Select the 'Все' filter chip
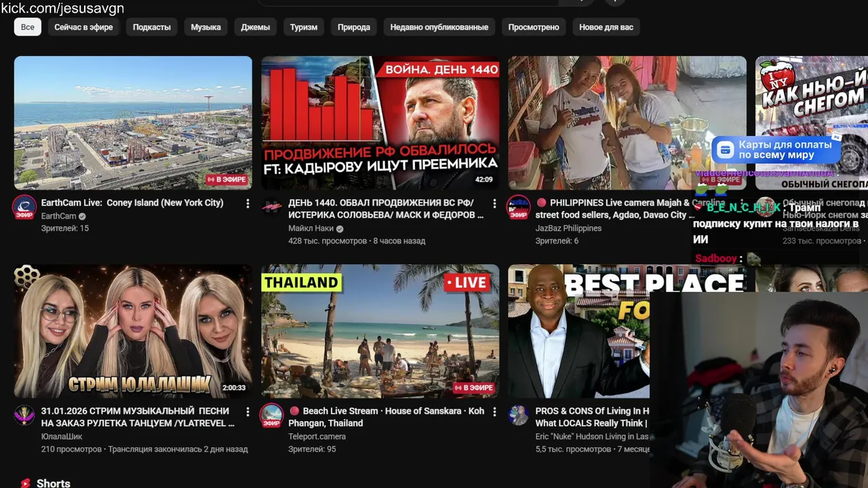 pos(28,27)
